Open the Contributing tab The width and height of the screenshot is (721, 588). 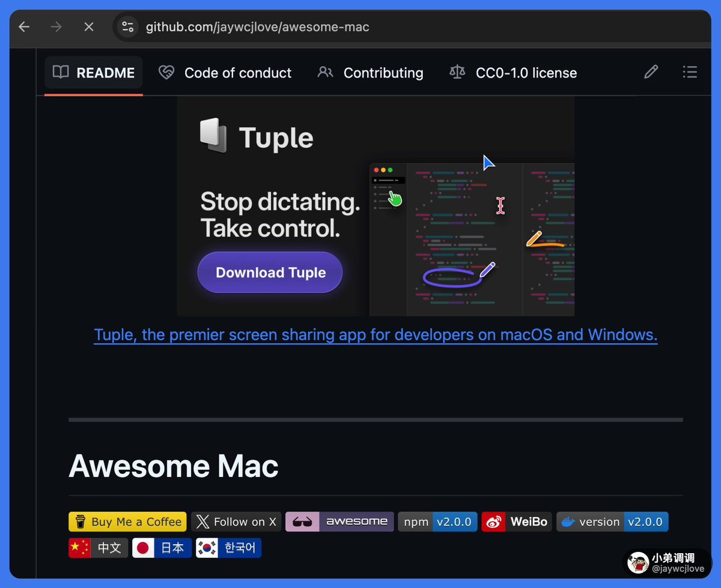(370, 73)
